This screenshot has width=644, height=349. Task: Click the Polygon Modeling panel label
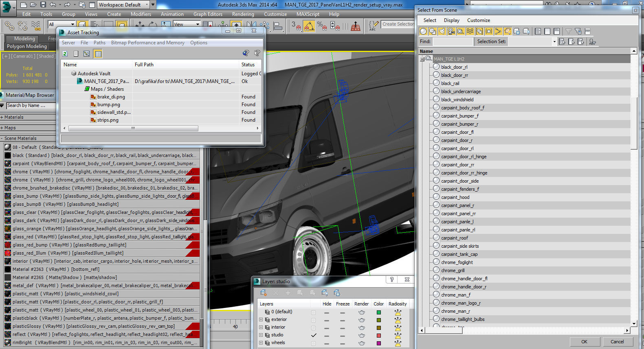click(x=27, y=46)
